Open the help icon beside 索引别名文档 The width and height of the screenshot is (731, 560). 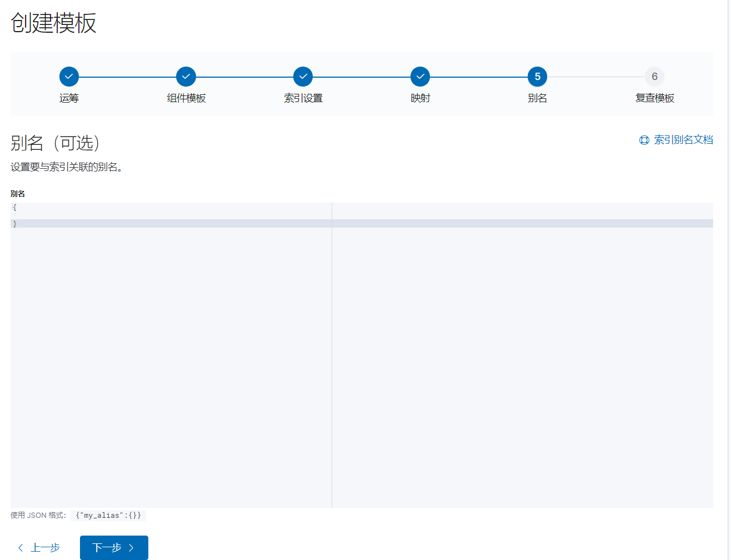coord(644,140)
